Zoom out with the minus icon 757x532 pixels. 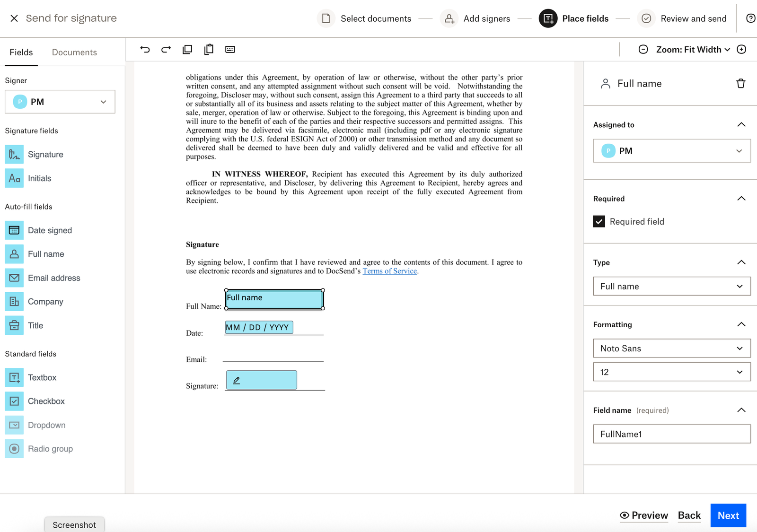click(x=643, y=50)
